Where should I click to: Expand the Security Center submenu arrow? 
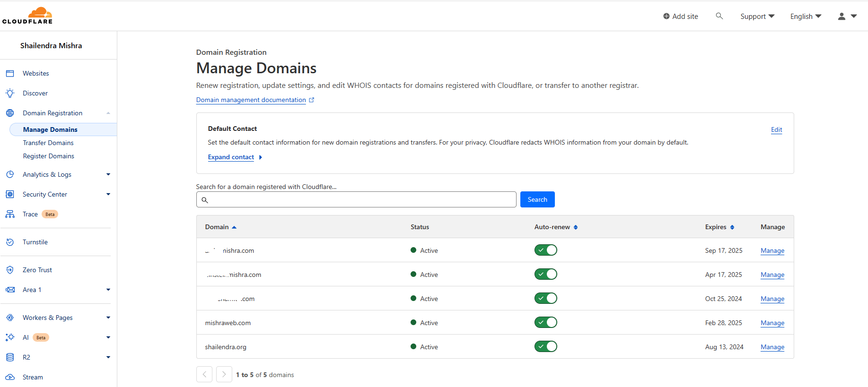108,194
